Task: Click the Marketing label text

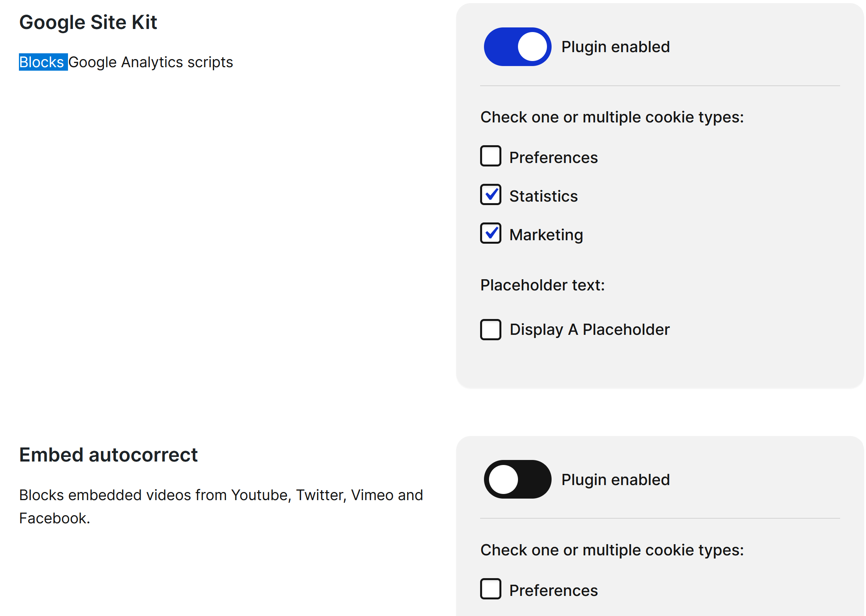Action: point(546,235)
